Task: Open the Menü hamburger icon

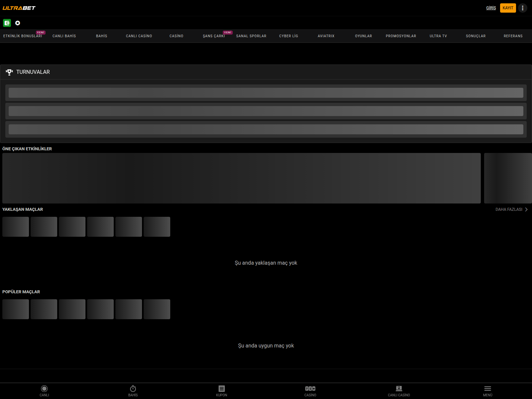Action: (488, 389)
